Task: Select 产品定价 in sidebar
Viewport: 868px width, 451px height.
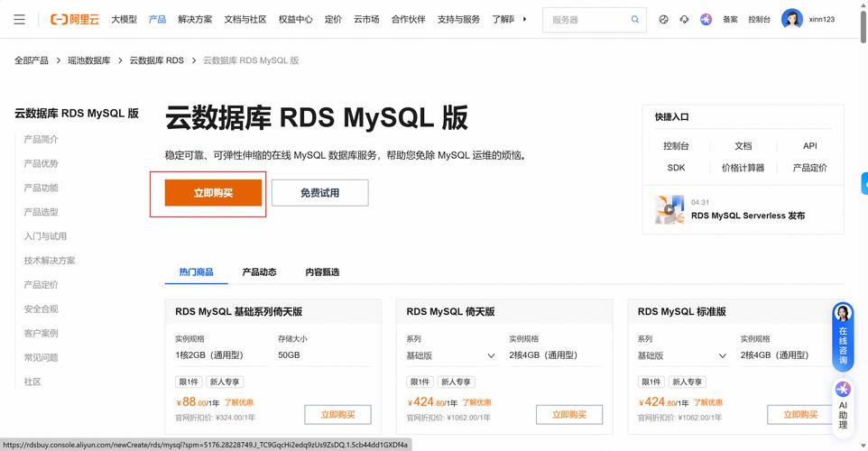Action: pos(41,285)
